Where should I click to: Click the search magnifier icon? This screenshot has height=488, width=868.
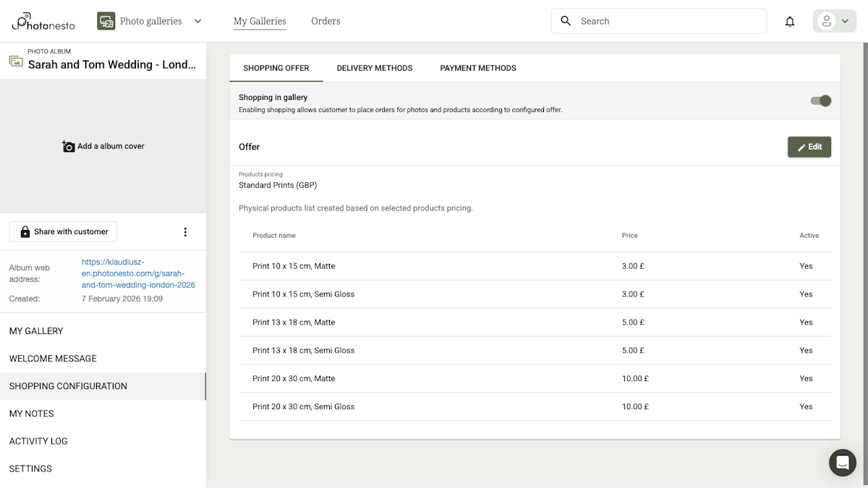(566, 21)
